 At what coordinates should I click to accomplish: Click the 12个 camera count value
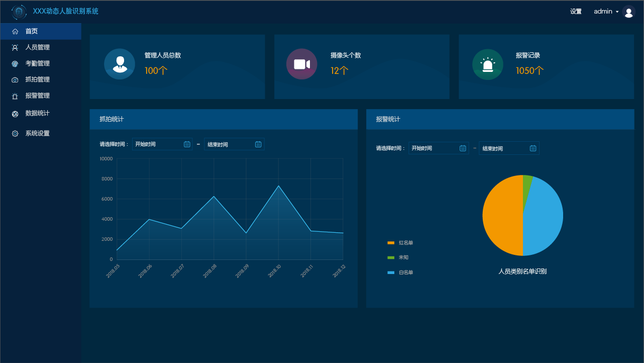[339, 71]
